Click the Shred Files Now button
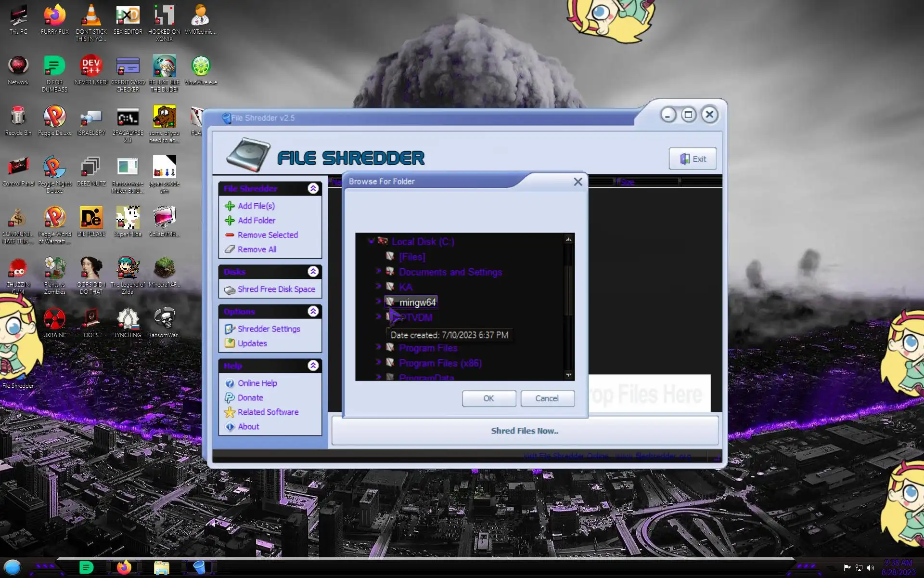 pos(525,431)
